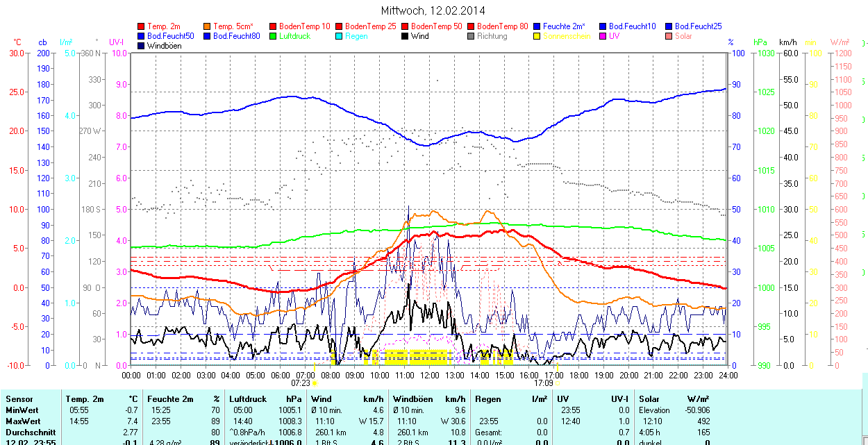The height and width of the screenshot is (445, 868).
Task: Click the 17:09 sunset time marker
Action: point(543,383)
